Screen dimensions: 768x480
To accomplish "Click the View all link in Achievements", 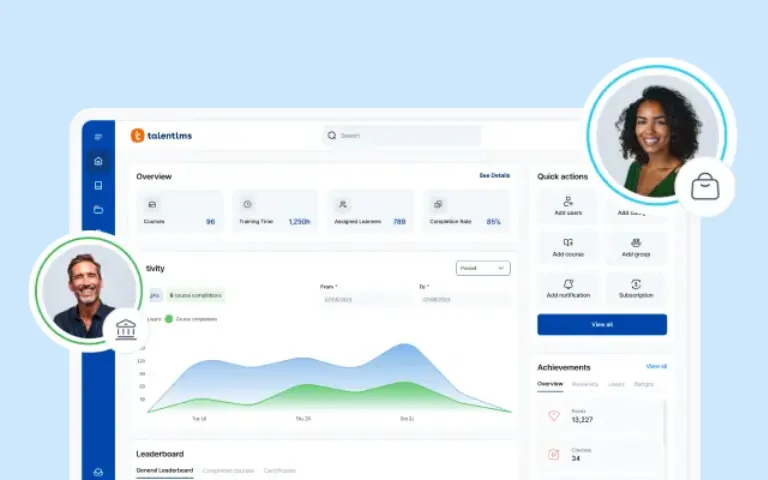I will pos(656,366).
